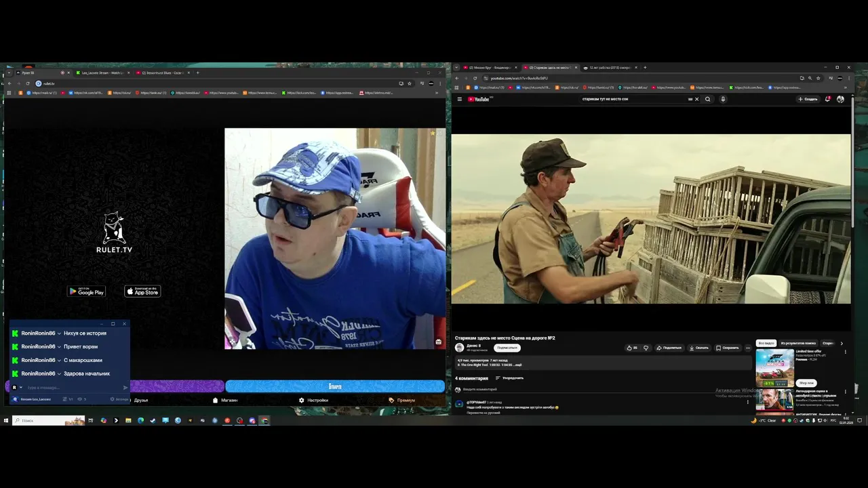Go back in the YouTube browser window
Viewport: 868px width, 488px height.
(x=456, y=78)
